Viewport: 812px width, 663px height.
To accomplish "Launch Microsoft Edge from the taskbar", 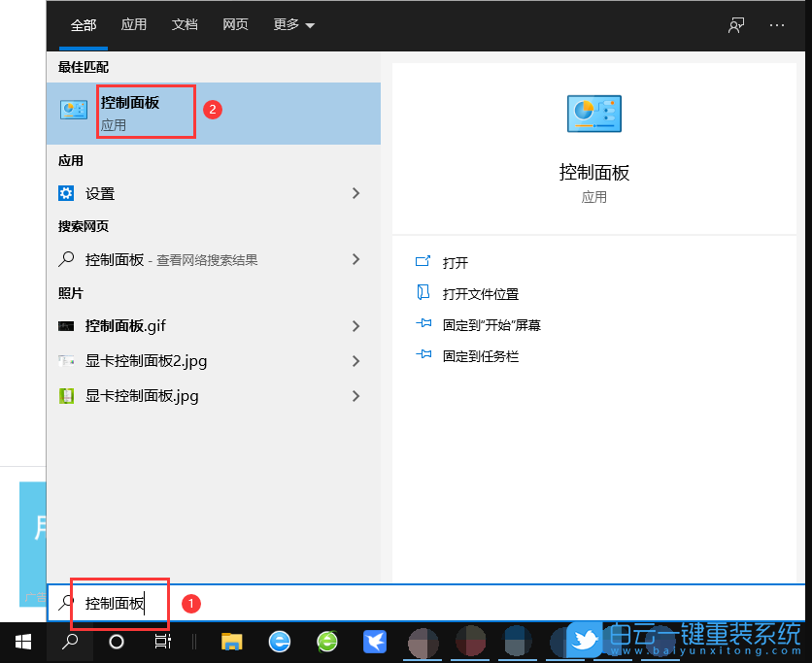I will point(278,642).
